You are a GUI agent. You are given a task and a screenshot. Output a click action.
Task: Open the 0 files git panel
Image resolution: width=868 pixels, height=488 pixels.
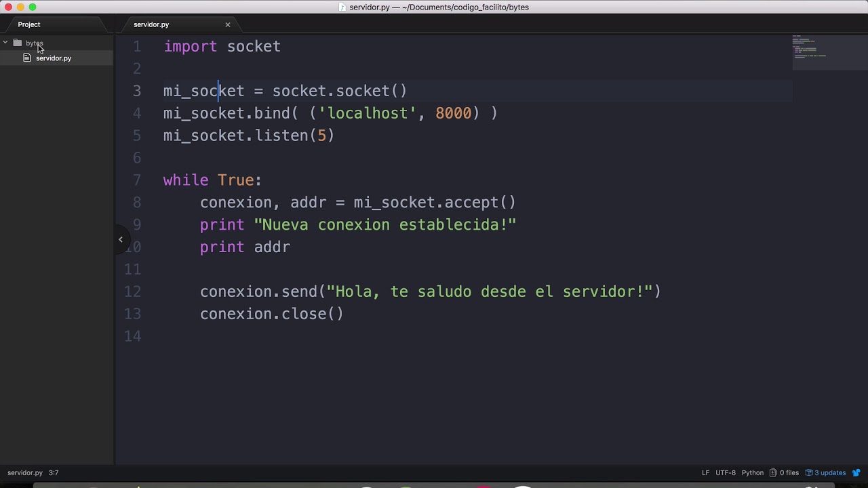[x=789, y=473]
